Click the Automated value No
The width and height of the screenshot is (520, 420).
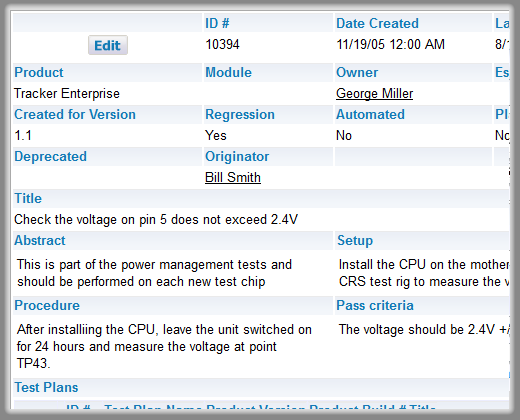[344, 135]
